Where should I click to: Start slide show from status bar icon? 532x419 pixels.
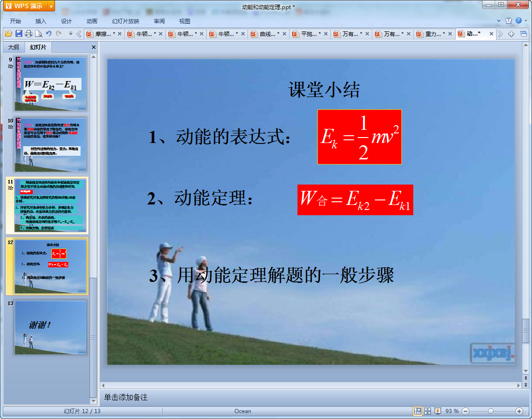438,411
